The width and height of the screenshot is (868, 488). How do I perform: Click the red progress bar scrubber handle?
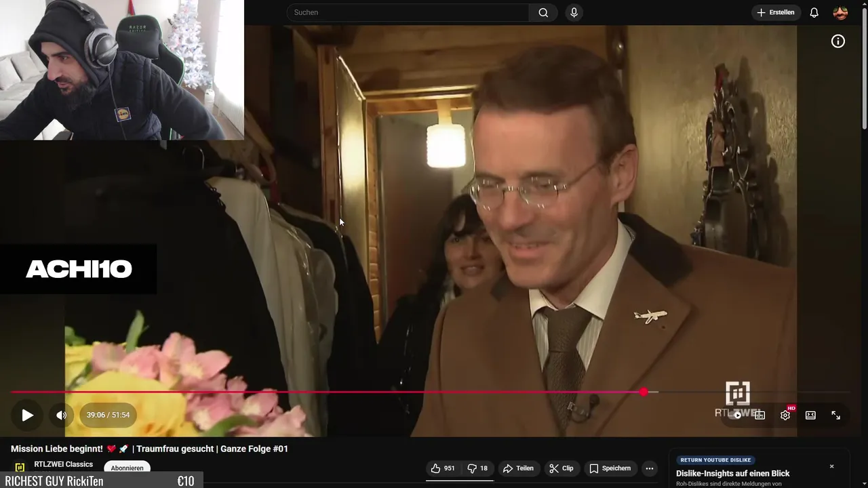coord(644,392)
